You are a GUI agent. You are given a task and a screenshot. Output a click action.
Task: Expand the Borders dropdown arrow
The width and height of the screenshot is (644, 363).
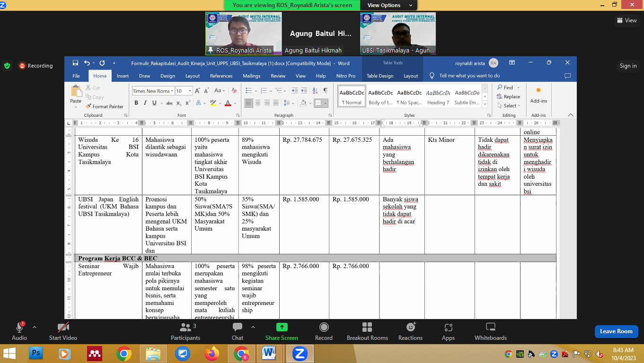pos(325,103)
